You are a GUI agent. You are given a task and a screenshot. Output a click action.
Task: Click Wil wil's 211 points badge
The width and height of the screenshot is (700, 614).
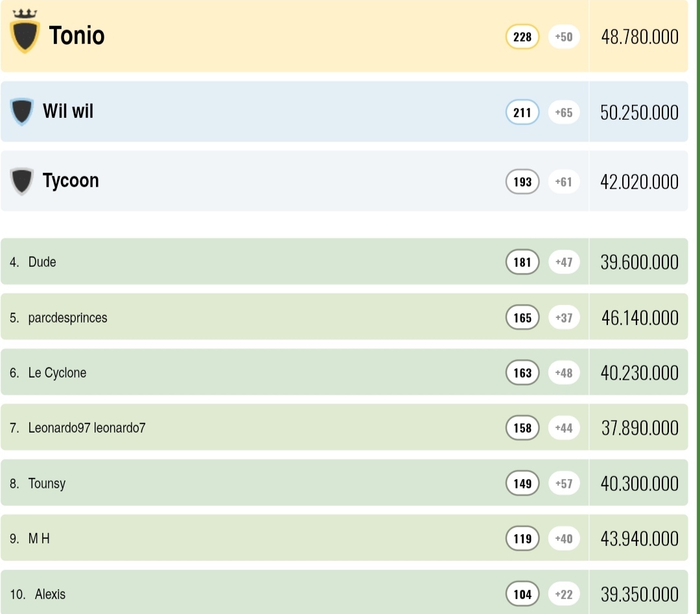[522, 113]
